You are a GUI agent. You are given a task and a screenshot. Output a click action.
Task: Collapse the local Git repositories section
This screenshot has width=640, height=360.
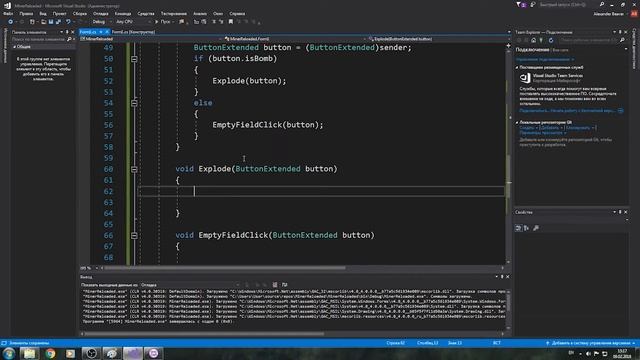coord(517,122)
